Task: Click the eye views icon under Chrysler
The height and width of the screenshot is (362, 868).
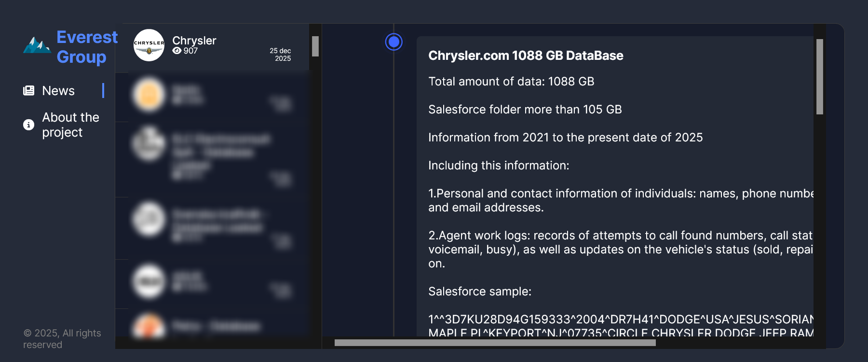Action: (177, 51)
